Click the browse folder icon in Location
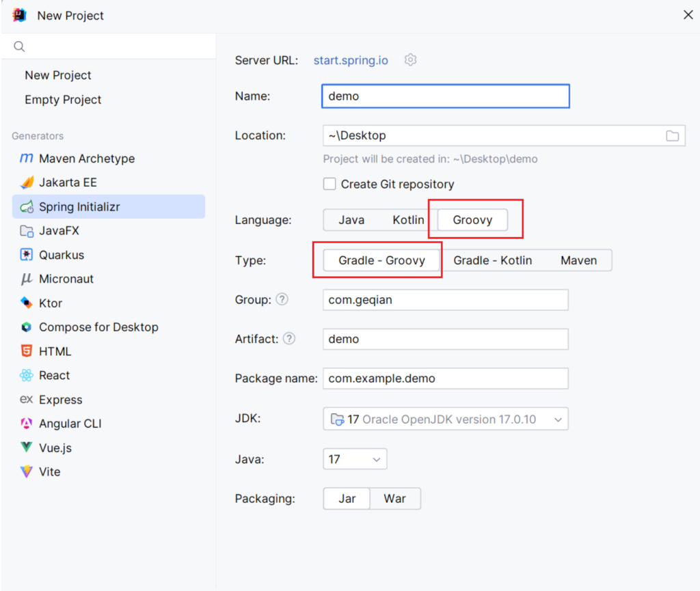The width and height of the screenshot is (700, 591). click(x=673, y=136)
